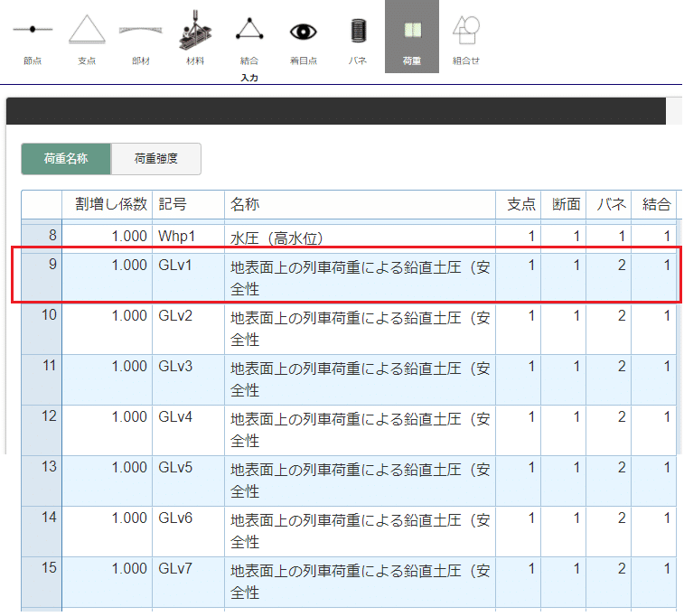This screenshot has height=616, width=684.
Task: Click the 1.000 factor in GLv2 row
Action: click(x=108, y=329)
